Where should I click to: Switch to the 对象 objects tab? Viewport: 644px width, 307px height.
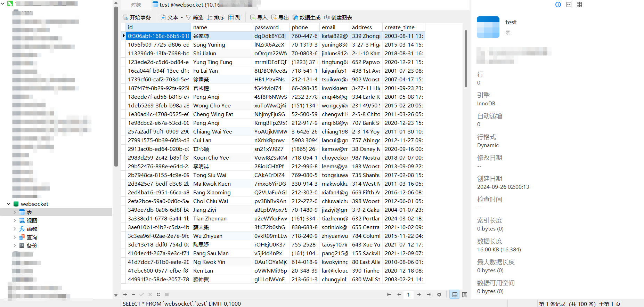(136, 5)
